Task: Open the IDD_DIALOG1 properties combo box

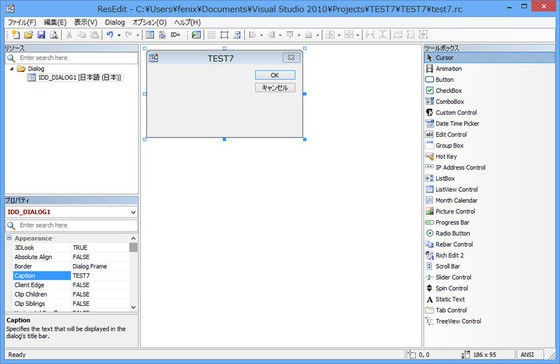Action: [71, 212]
